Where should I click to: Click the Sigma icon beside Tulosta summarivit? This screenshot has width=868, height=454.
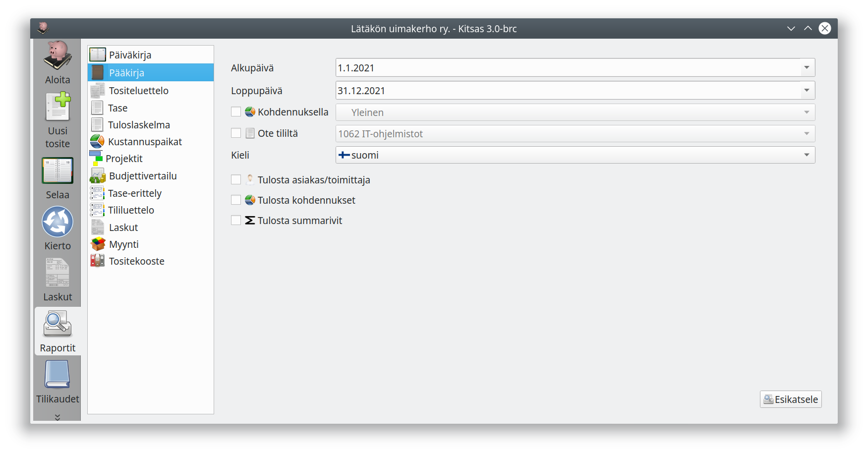(250, 220)
